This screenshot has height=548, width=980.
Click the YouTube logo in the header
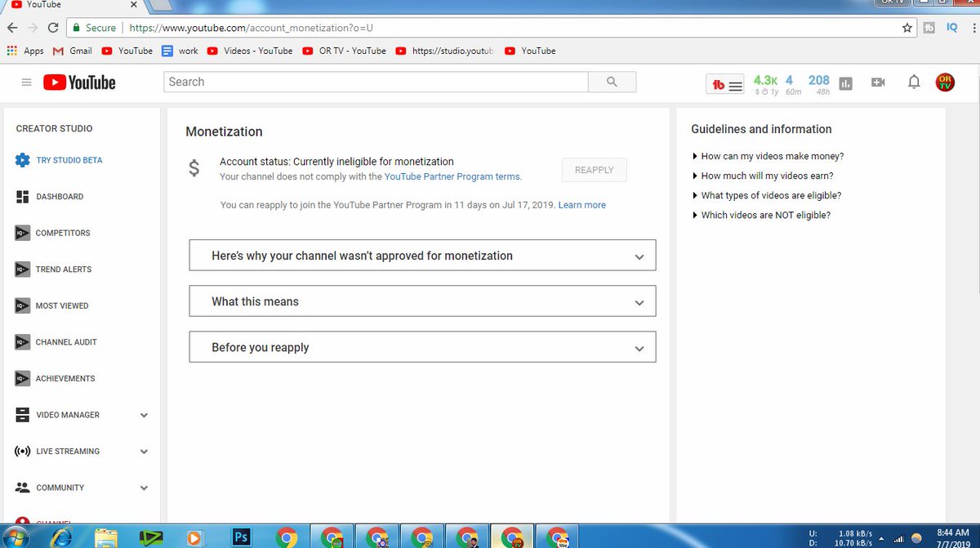point(79,82)
